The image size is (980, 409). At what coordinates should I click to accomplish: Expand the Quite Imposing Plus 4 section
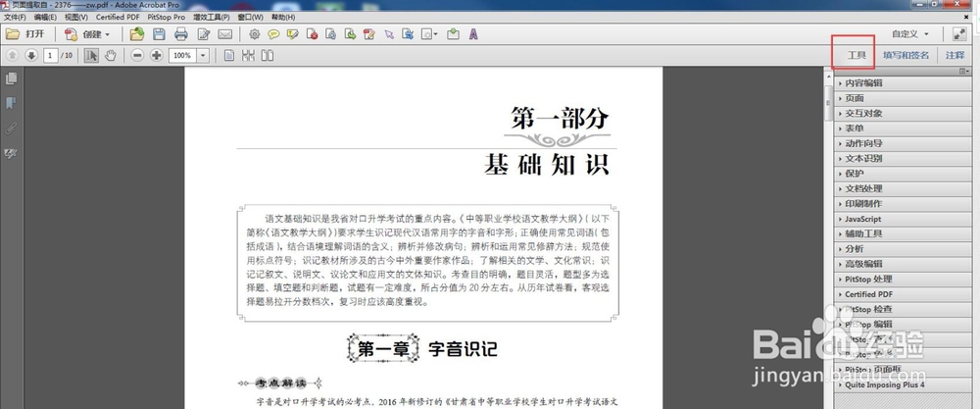904,384
